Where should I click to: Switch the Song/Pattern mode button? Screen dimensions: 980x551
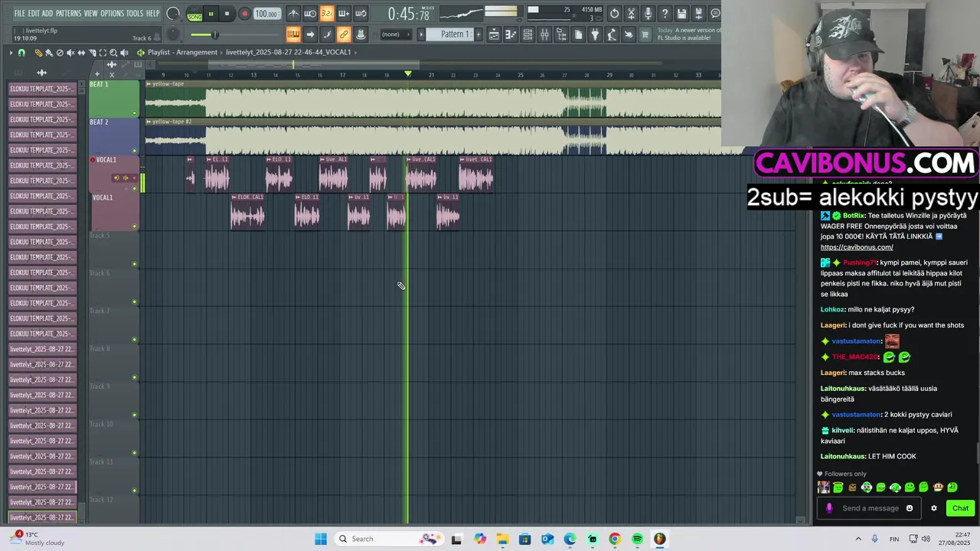coord(194,14)
